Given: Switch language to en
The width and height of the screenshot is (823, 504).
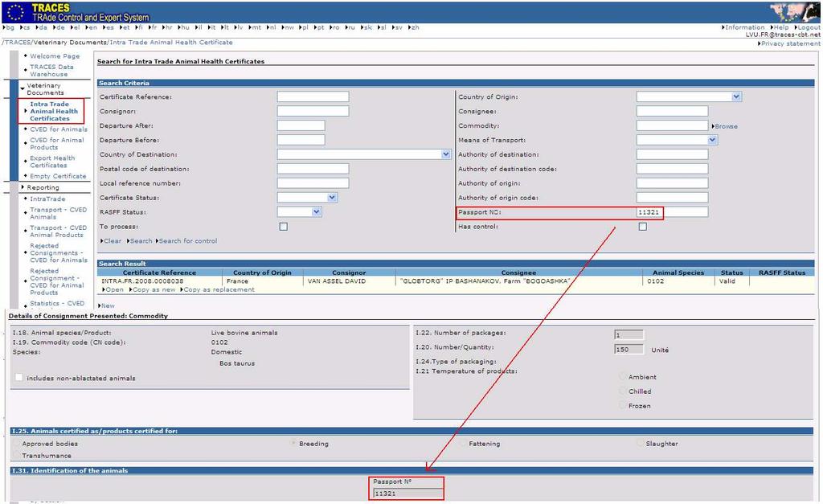Looking at the screenshot, I should 92,27.
